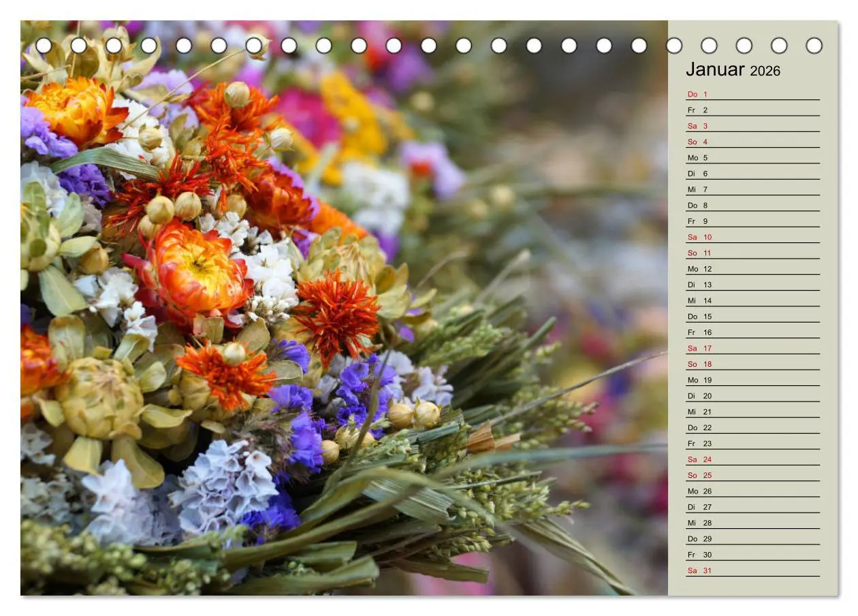This screenshot has height=616, width=858.
Task: Select the Di 20 date line
Action: [752, 396]
